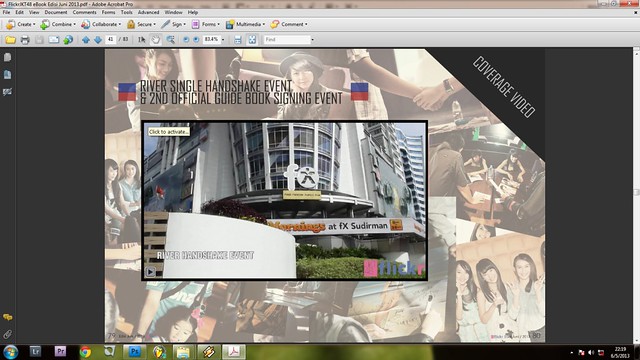Image resolution: width=640 pixels, height=360 pixels.
Task: Click the Adobe Acrobat taskbar icon
Action: click(233, 351)
